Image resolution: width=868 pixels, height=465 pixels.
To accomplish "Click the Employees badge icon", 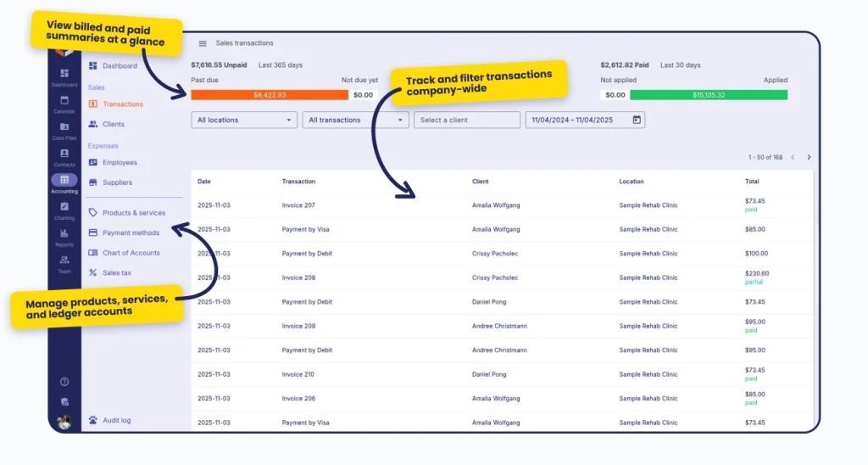I will tap(93, 162).
